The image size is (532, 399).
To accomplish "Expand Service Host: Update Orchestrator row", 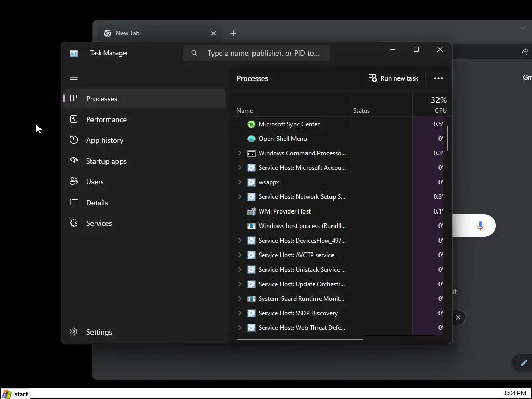I will click(240, 284).
